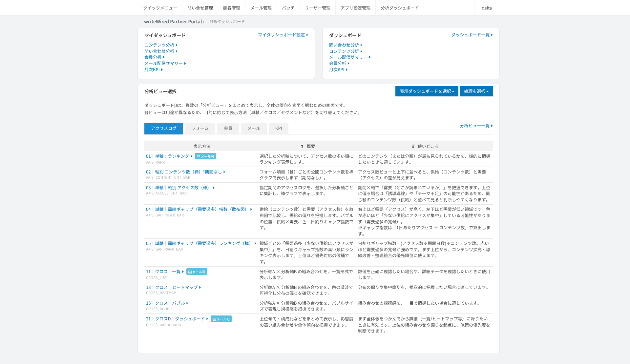Image resolution: width=630 pixels, height=364 pixels.
Task: Open 月次KPI in マイダッシュボード
Action: click(x=154, y=70)
